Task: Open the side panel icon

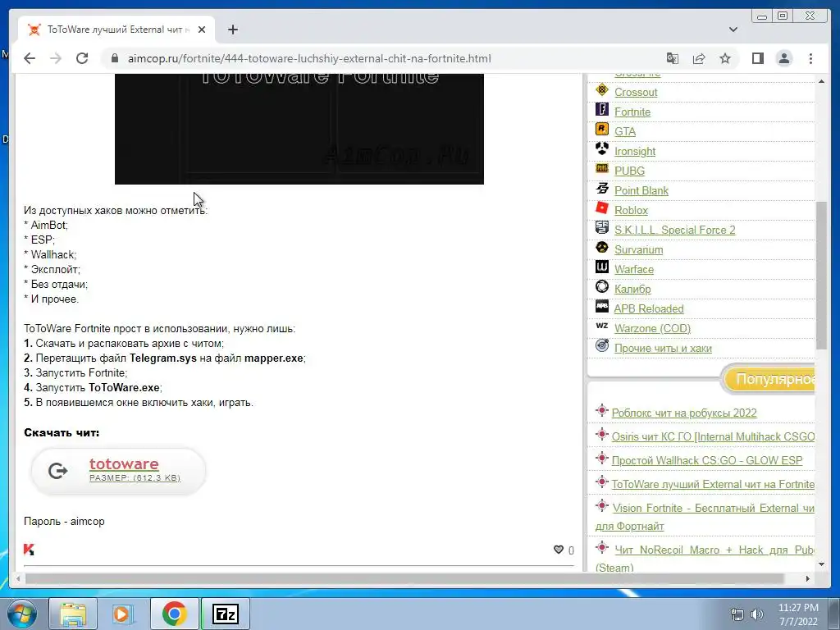Action: tap(757, 58)
